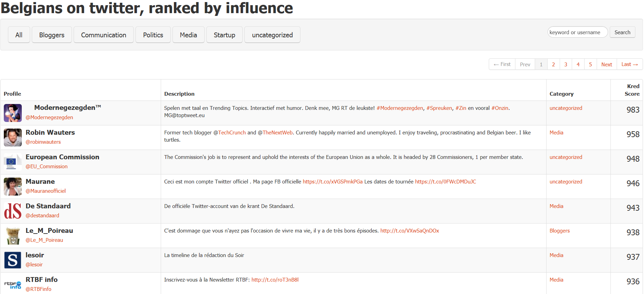Go to the Next results page
Viewport: 644px width, 294px height.
[607, 64]
